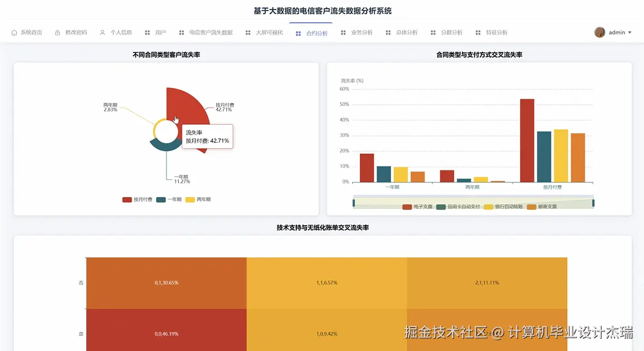Click heatmap cell 2,1,11.11%
Viewport: 644px width, 351px height.
click(487, 283)
